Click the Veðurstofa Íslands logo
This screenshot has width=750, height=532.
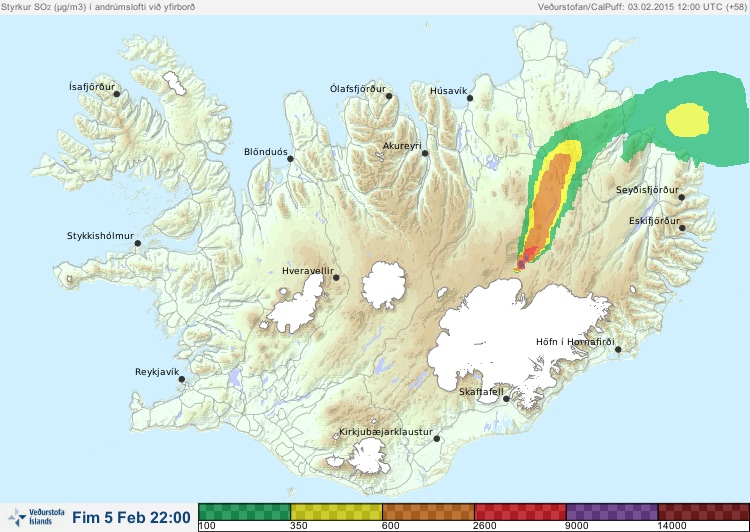tap(36, 517)
